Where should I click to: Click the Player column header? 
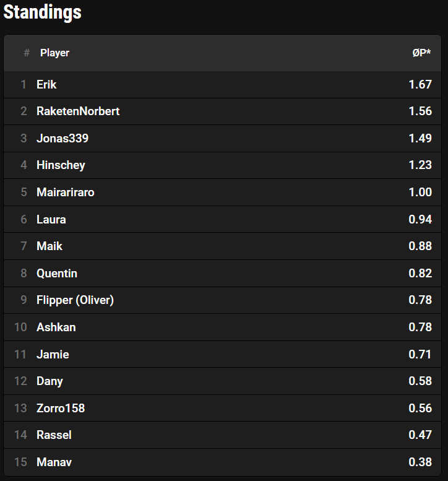[54, 53]
